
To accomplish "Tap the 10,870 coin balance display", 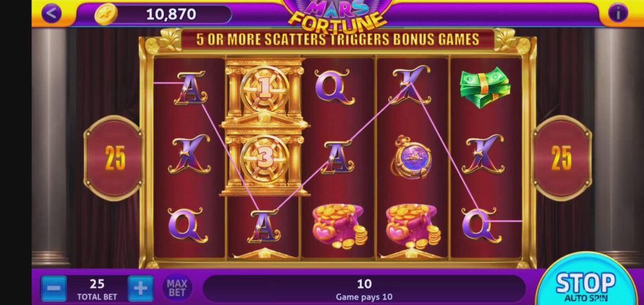I will click(x=171, y=14).
